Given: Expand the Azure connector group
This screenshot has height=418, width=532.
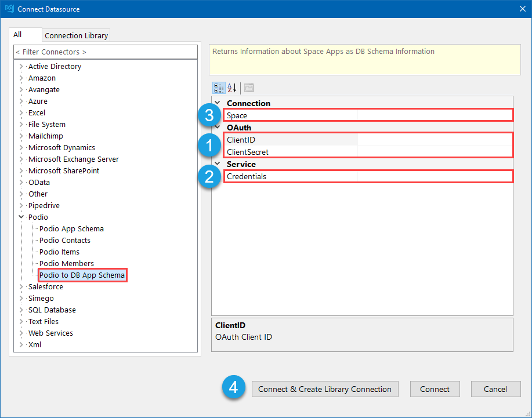Looking at the screenshot, I should tap(21, 101).
